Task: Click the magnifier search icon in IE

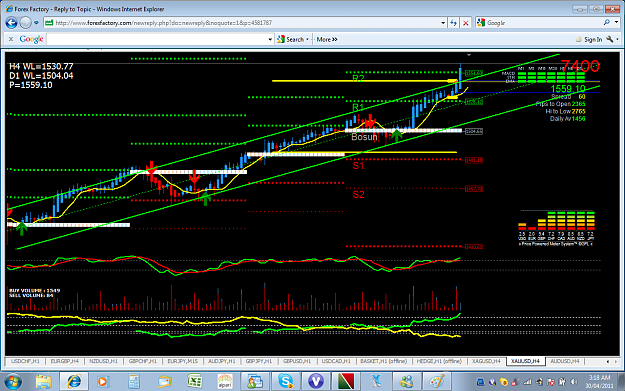Action: tap(607, 23)
